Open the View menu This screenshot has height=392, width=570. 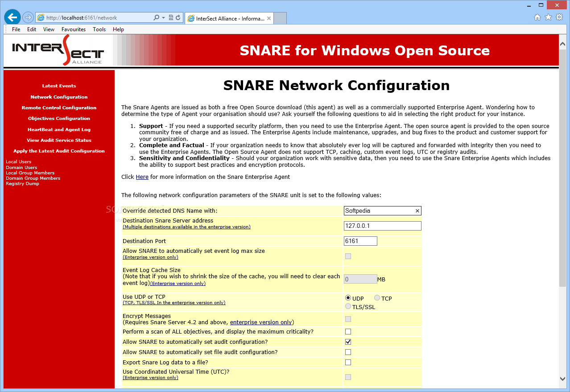point(49,29)
